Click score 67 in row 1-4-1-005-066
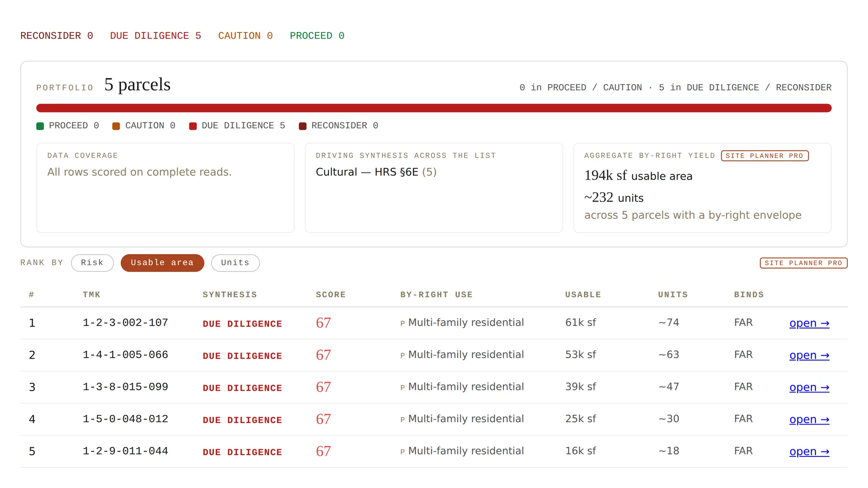Viewport: 868px width, 488px height. click(323, 355)
